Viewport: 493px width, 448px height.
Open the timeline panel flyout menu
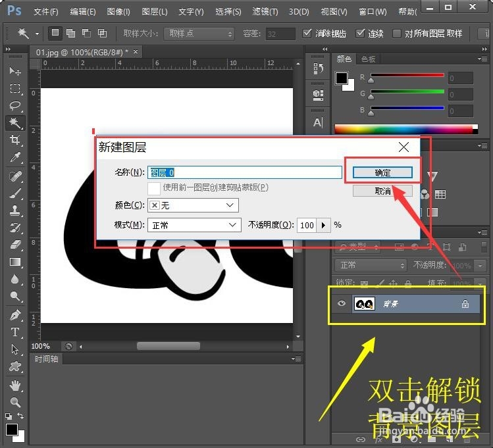296,359
